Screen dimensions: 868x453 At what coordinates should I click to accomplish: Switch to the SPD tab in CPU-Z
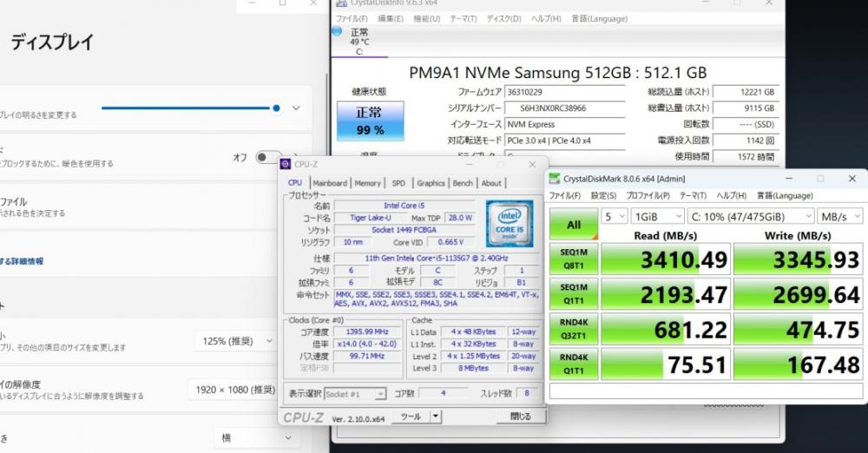(398, 183)
